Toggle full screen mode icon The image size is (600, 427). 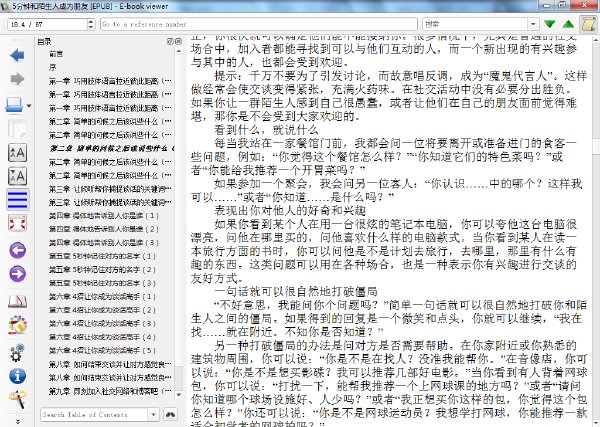[x=17, y=223]
